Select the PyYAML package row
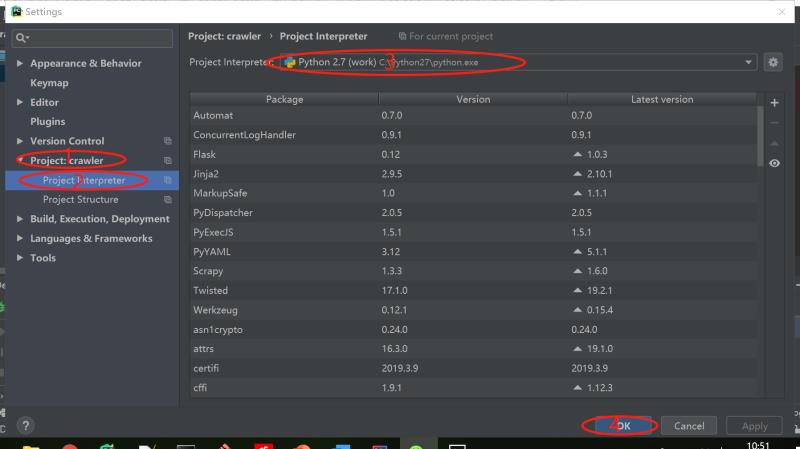The width and height of the screenshot is (800, 449). (x=473, y=252)
